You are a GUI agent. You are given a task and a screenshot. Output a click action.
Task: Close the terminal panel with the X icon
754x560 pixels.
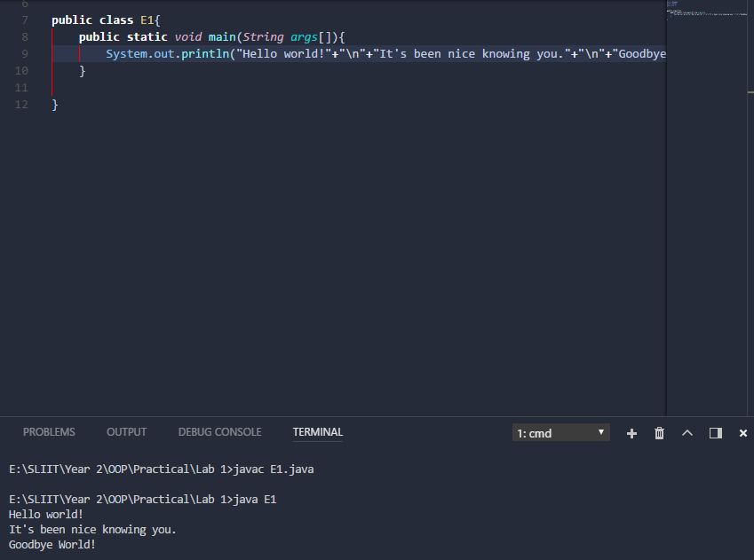pyautogui.click(x=742, y=433)
